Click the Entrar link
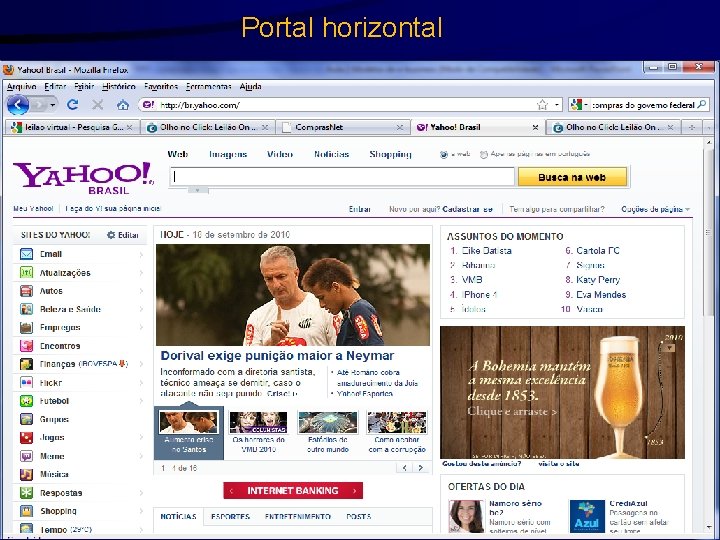 pos(360,209)
